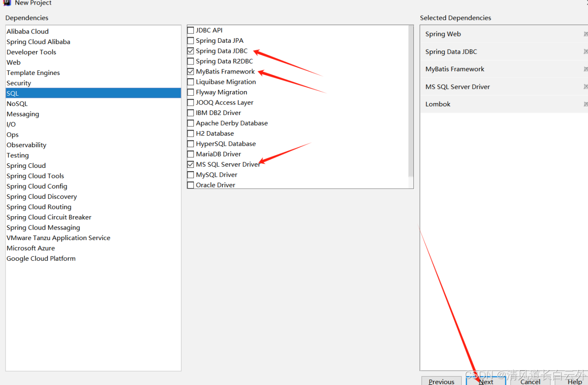The width and height of the screenshot is (588, 385).
Task: Click the Next button
Action: [486, 381]
